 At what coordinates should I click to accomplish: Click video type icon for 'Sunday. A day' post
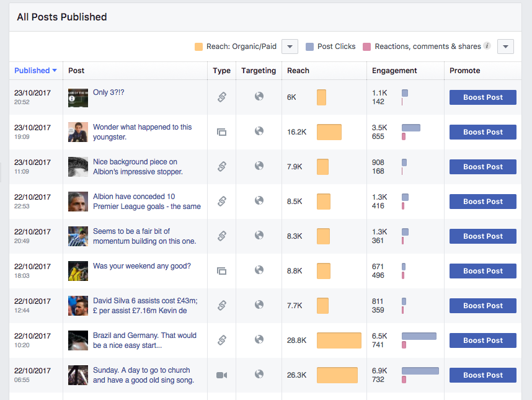tap(221, 375)
